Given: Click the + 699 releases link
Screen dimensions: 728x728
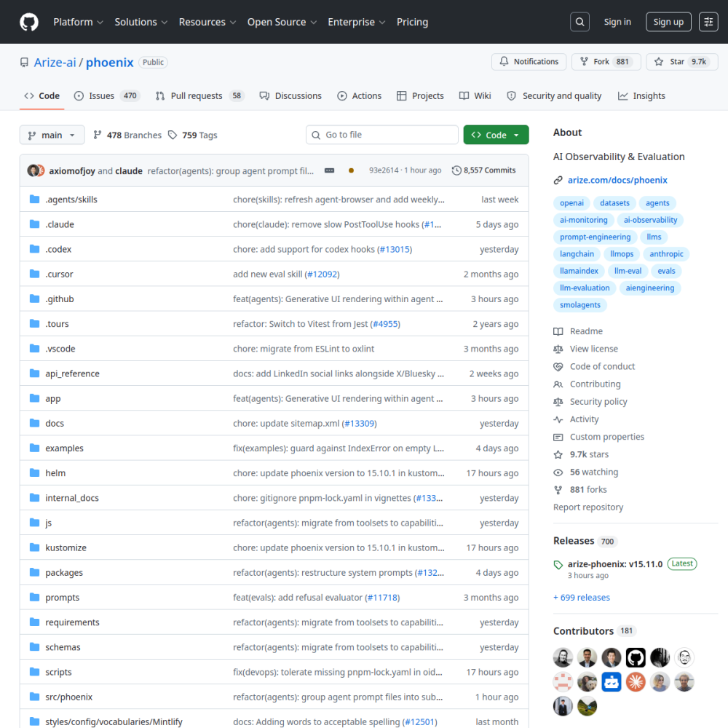Looking at the screenshot, I should coord(582,598).
